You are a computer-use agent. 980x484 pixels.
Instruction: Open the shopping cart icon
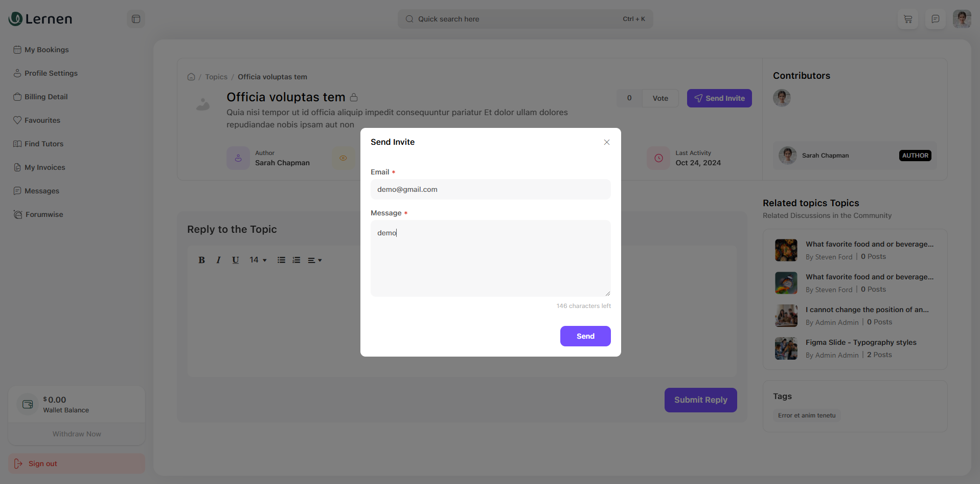coord(908,19)
